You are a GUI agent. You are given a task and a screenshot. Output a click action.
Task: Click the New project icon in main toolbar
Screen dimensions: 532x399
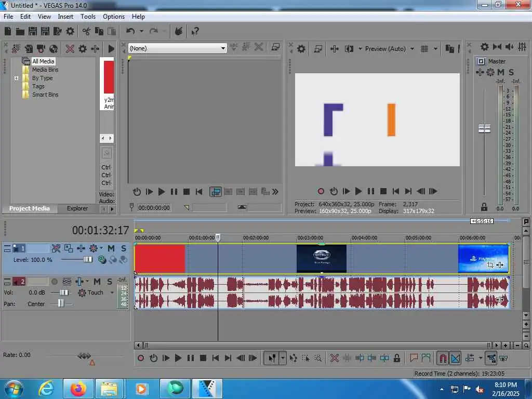8,32
